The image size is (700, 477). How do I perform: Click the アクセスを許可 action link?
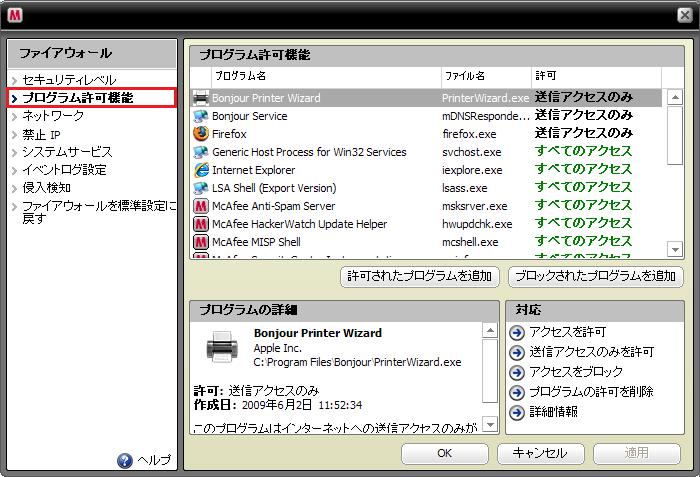coord(568,332)
